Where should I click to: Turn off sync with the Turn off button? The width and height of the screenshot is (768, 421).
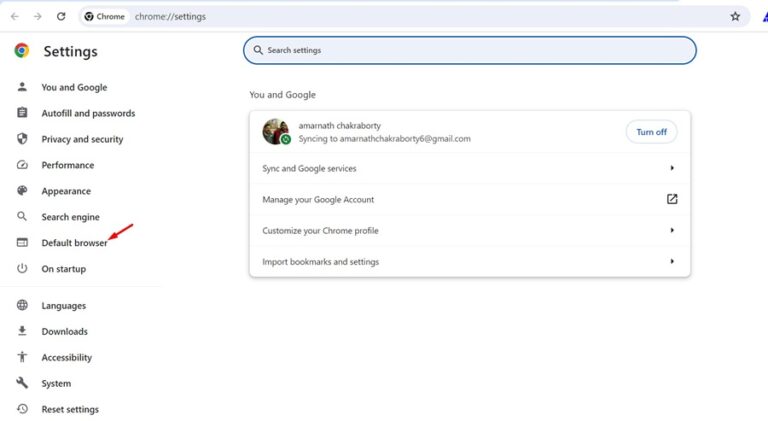(x=651, y=132)
